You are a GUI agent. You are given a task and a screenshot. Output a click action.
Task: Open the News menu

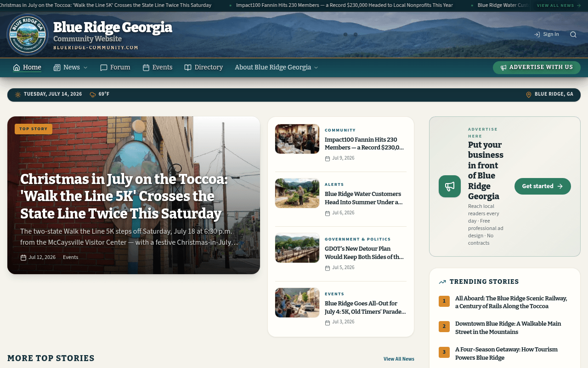[x=70, y=67]
